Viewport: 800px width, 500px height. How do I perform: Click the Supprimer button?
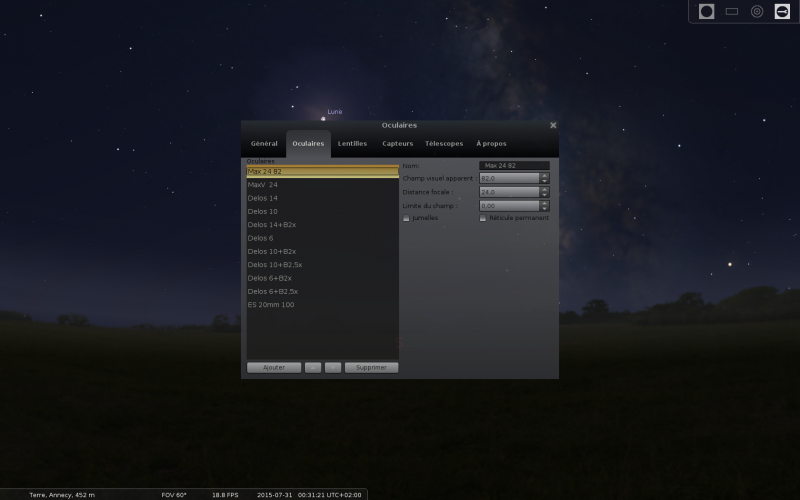tap(371, 367)
